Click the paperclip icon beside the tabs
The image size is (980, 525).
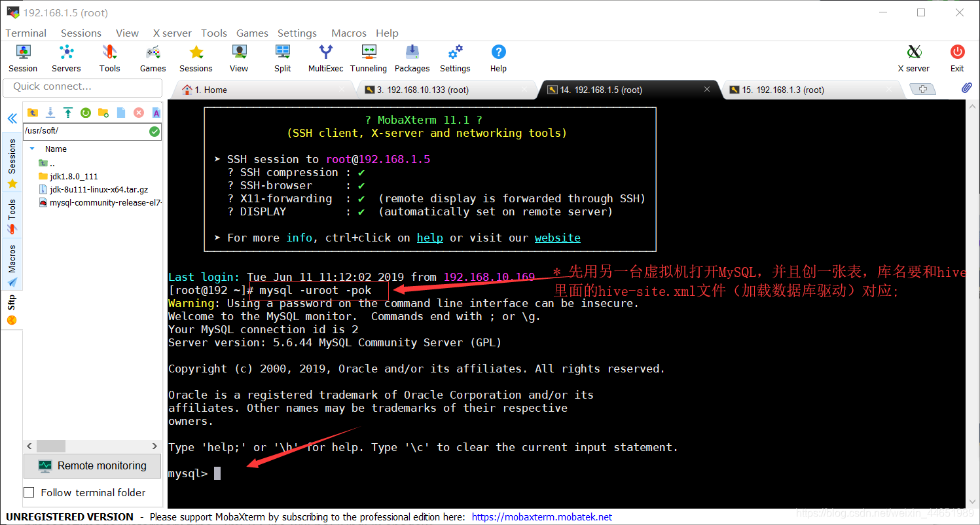coord(966,88)
